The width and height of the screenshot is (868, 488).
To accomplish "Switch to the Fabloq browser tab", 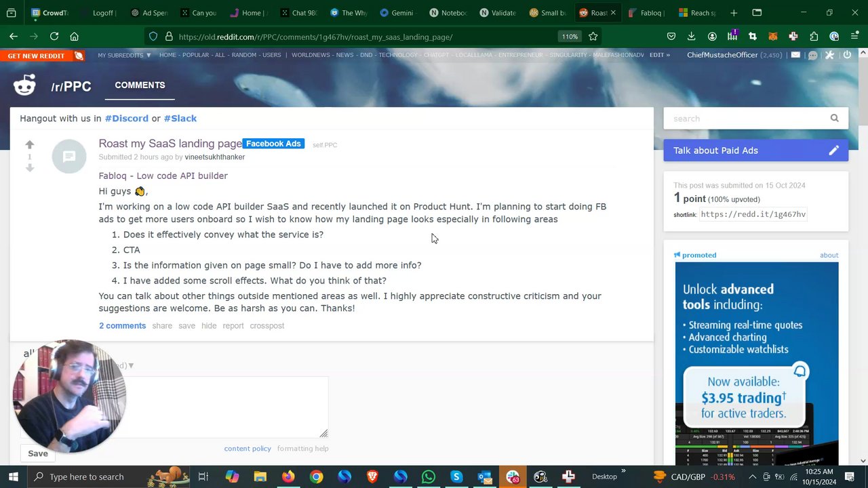I will pos(646,12).
